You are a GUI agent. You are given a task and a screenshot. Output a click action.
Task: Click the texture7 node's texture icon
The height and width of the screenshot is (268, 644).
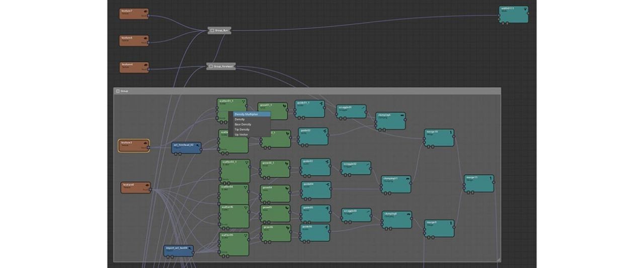145,11
